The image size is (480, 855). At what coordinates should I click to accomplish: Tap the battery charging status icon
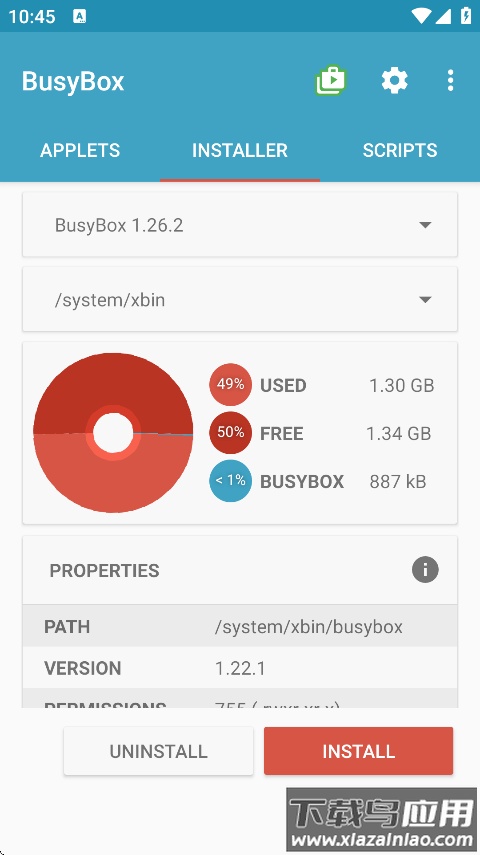click(x=466, y=15)
